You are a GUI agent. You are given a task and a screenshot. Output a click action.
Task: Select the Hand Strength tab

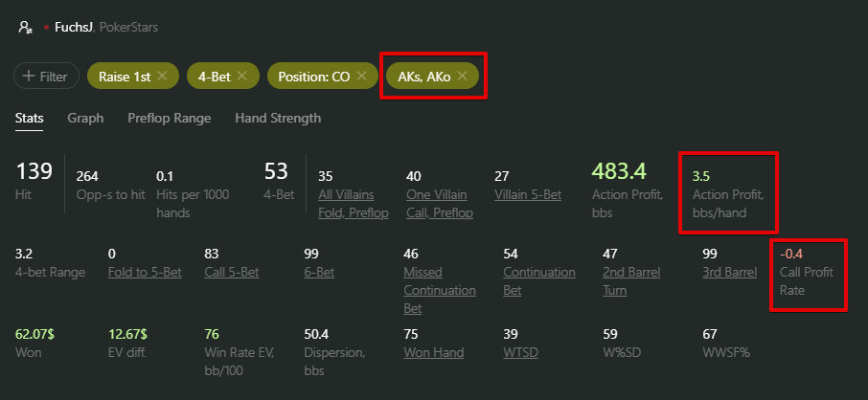[x=278, y=119]
